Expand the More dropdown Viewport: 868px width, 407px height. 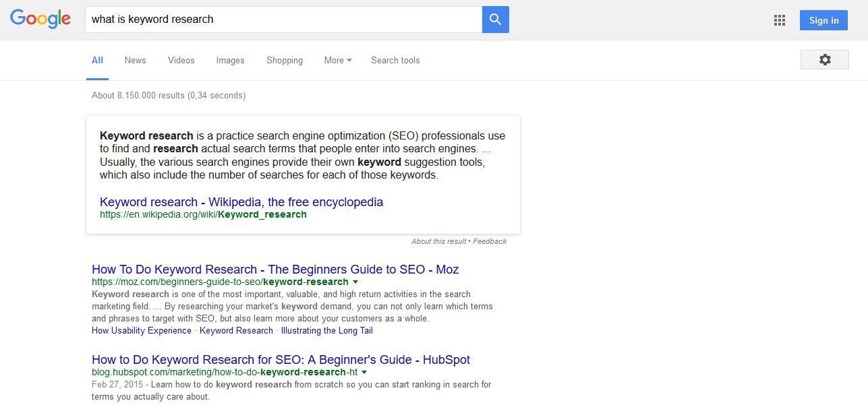coord(338,60)
